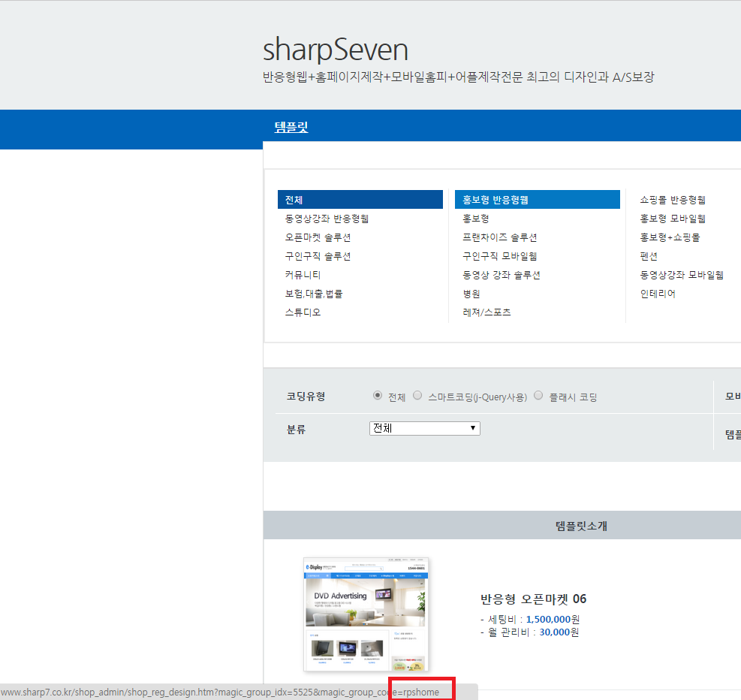The width and height of the screenshot is (741, 700).
Task: Open the 인테리어 category link
Action: click(658, 294)
